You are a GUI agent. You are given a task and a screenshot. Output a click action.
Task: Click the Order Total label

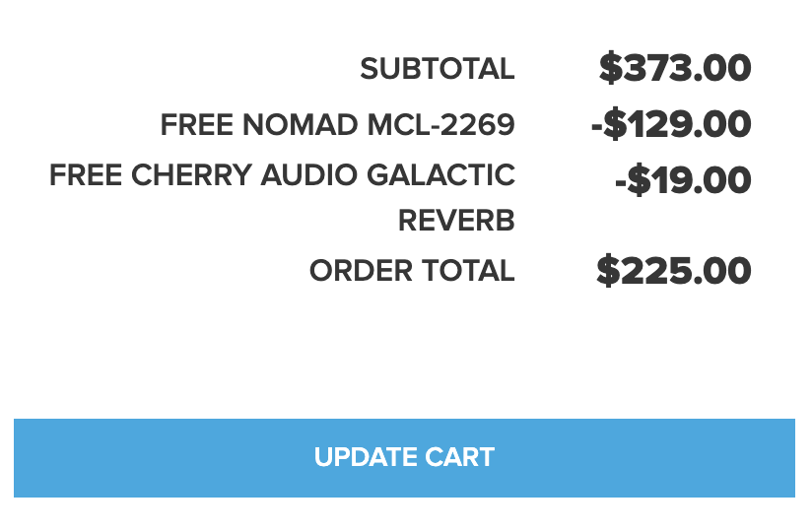point(412,271)
